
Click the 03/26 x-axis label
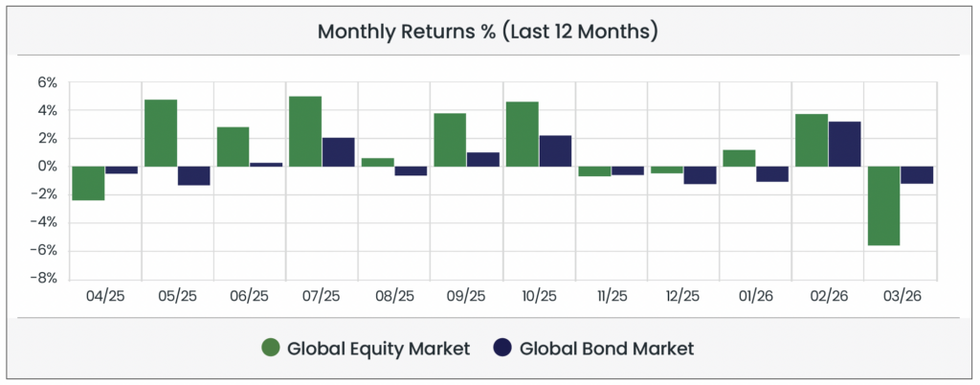900,297
